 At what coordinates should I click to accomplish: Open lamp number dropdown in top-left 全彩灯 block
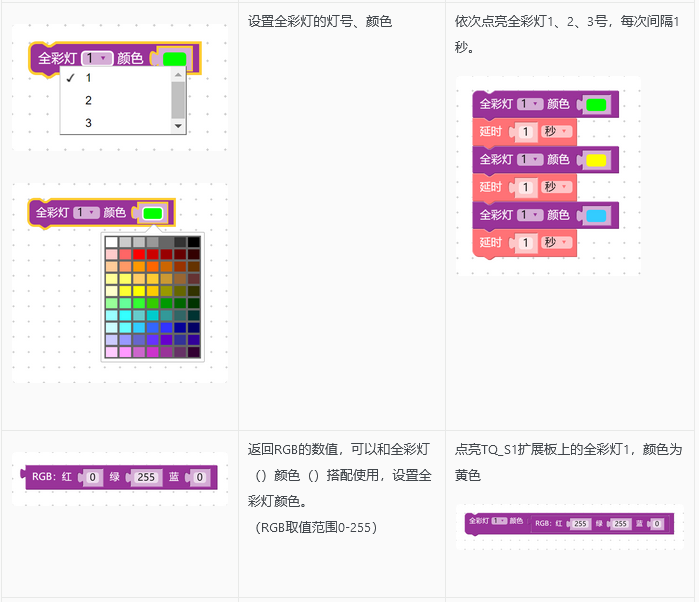pyautogui.click(x=97, y=58)
